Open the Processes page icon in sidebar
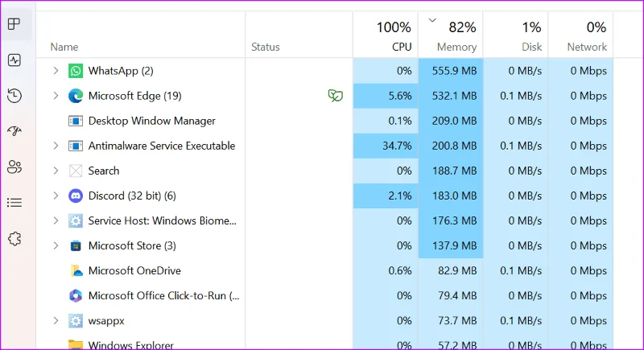This screenshot has width=644, height=350. (14, 24)
